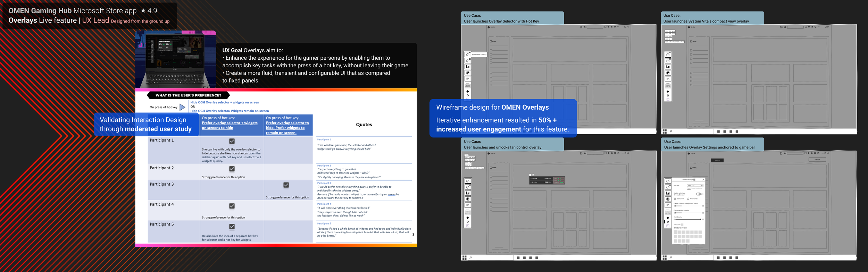
Task: Click library icon in Overlay Selector wireframe
Action: tap(468, 79)
